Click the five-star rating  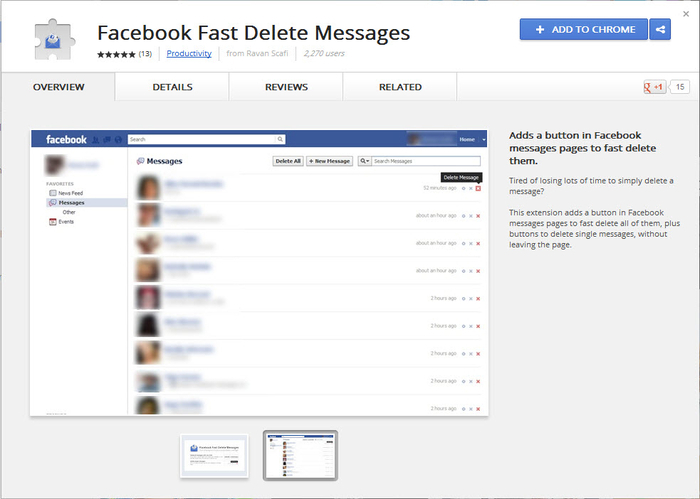pos(116,54)
